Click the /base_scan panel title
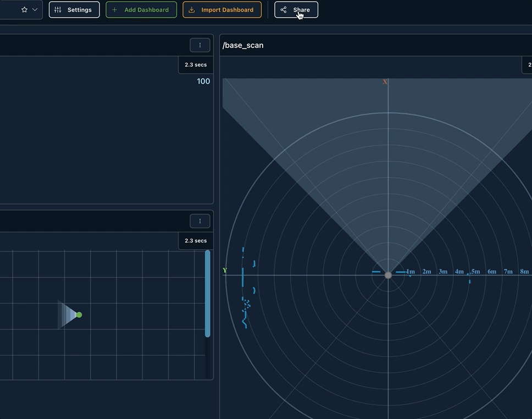The image size is (532, 419). coord(242,45)
